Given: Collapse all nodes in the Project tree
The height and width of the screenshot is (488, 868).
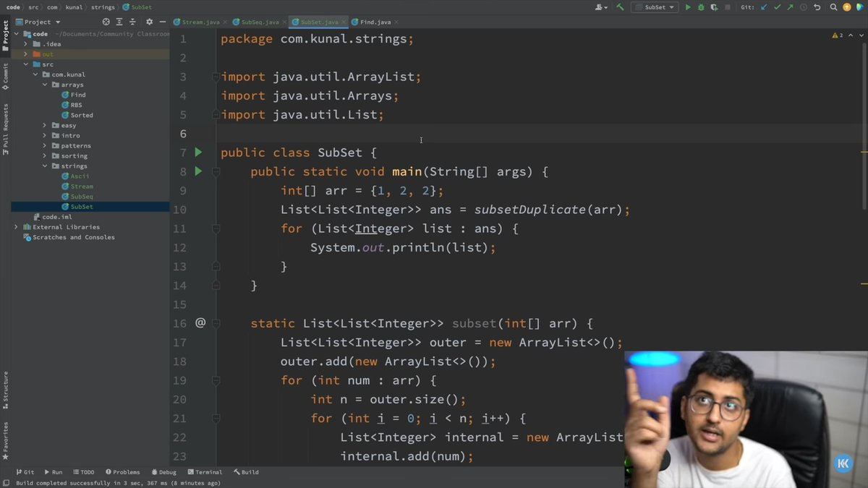Looking at the screenshot, I should point(131,22).
